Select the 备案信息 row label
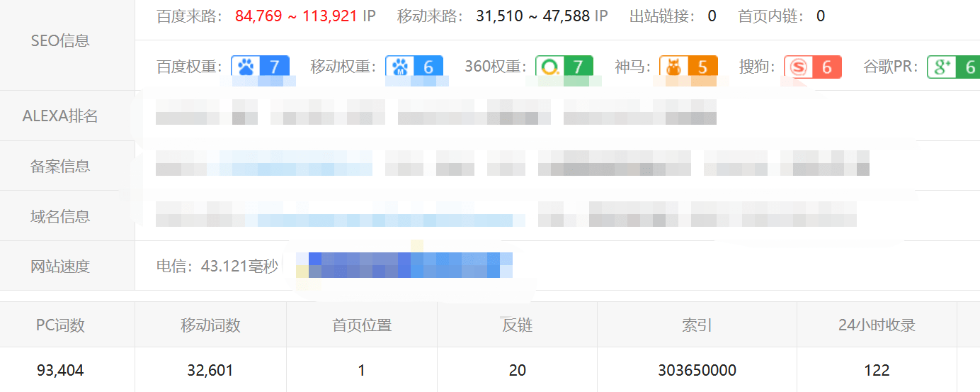The image size is (980, 392). (60, 167)
